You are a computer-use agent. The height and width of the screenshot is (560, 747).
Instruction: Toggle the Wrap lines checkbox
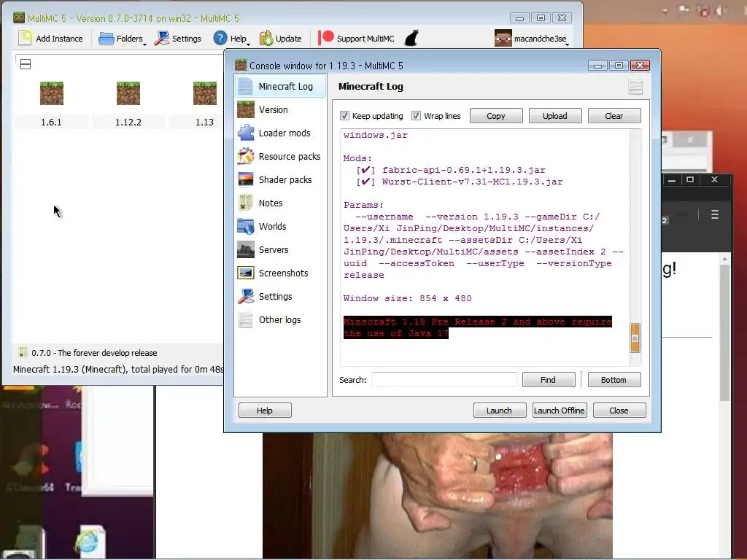tap(416, 116)
